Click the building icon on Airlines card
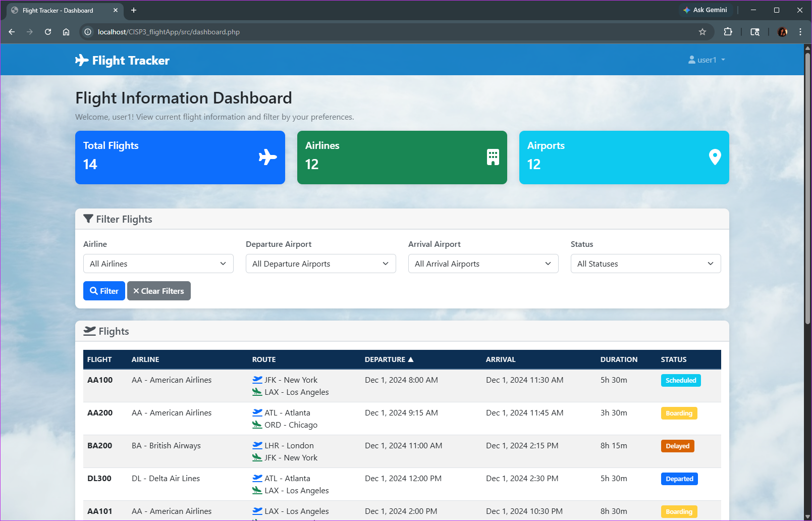 coord(493,157)
